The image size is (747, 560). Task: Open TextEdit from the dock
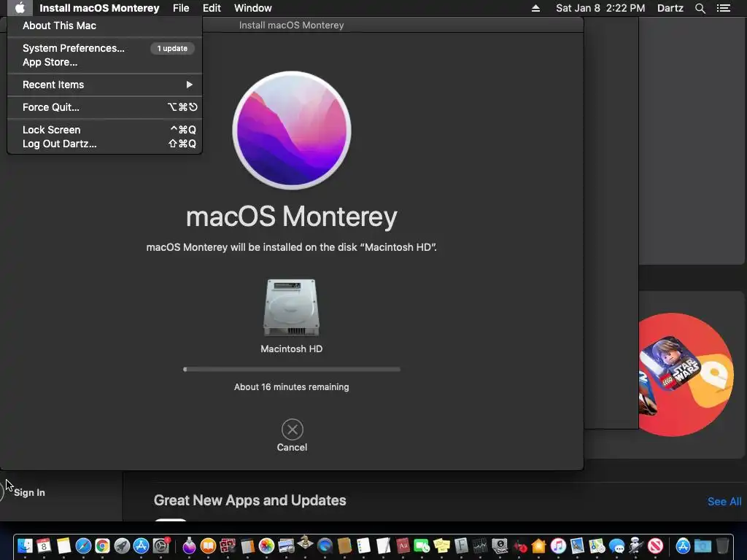pyautogui.click(x=383, y=545)
